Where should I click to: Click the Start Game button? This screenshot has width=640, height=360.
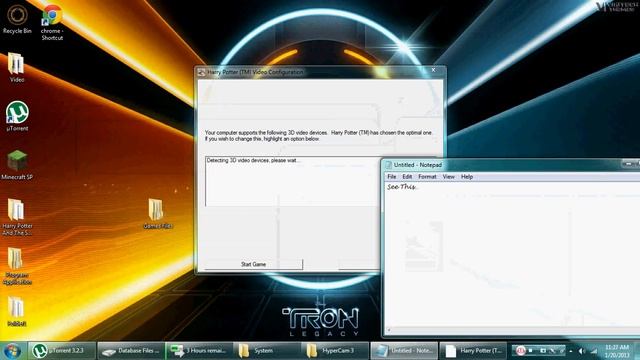pos(253,264)
